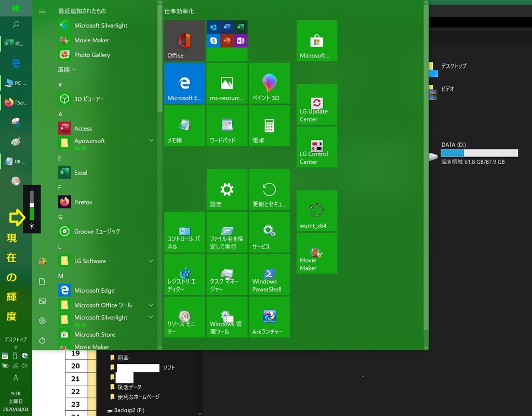The height and width of the screenshot is (416, 532).
Task: Open the 電卓 calculator tile
Action: tap(270, 125)
